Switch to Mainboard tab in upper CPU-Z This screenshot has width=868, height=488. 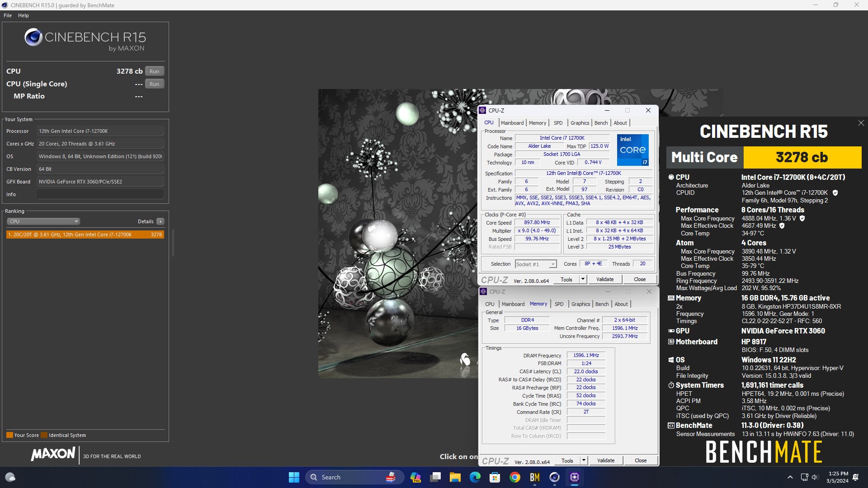point(512,123)
